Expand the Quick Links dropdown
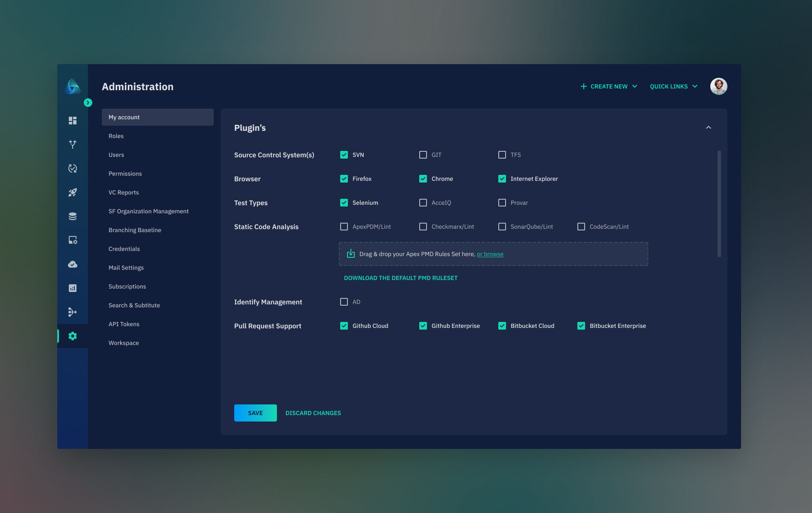The image size is (812, 513). pos(674,86)
